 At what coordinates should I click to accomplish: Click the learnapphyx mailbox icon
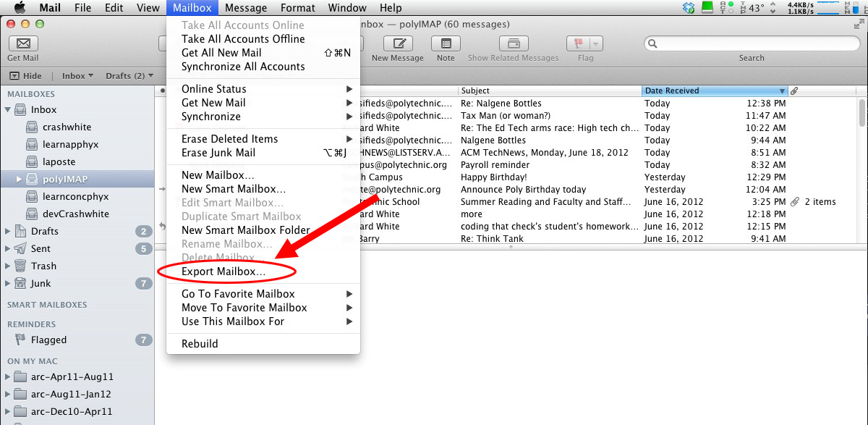point(31,144)
